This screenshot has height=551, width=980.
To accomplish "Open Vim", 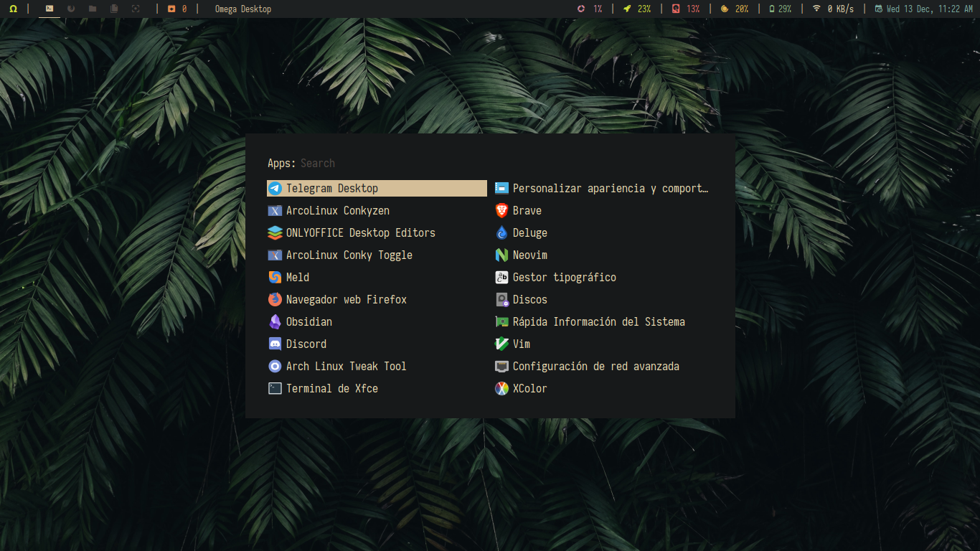I will tap(520, 344).
